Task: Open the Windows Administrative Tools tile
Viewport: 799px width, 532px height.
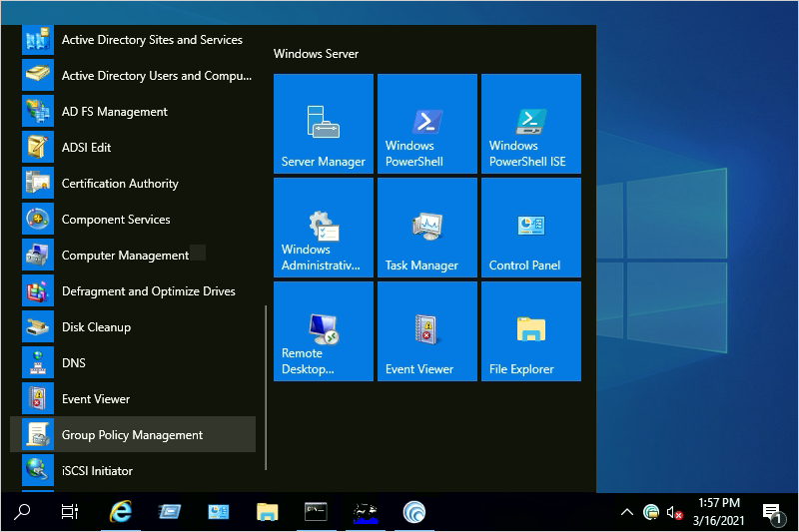Action: pos(323,228)
